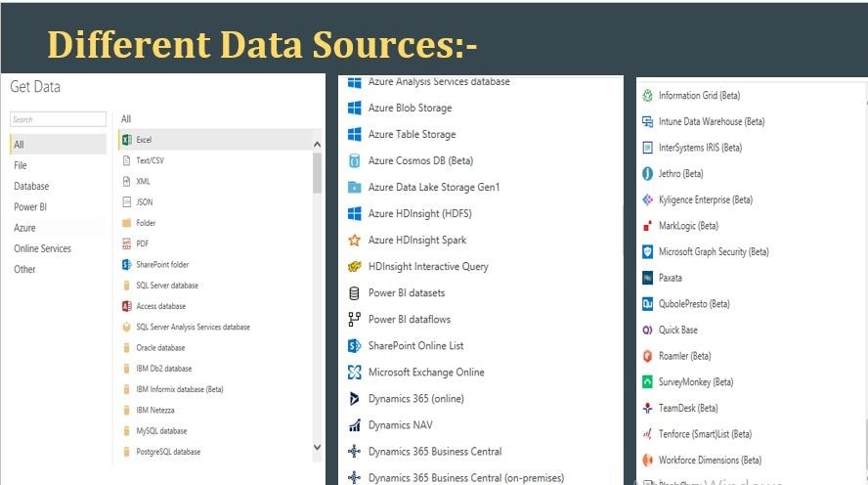Click the Search box in Get Data
Viewport: 868px width, 485px height.
coord(58,119)
